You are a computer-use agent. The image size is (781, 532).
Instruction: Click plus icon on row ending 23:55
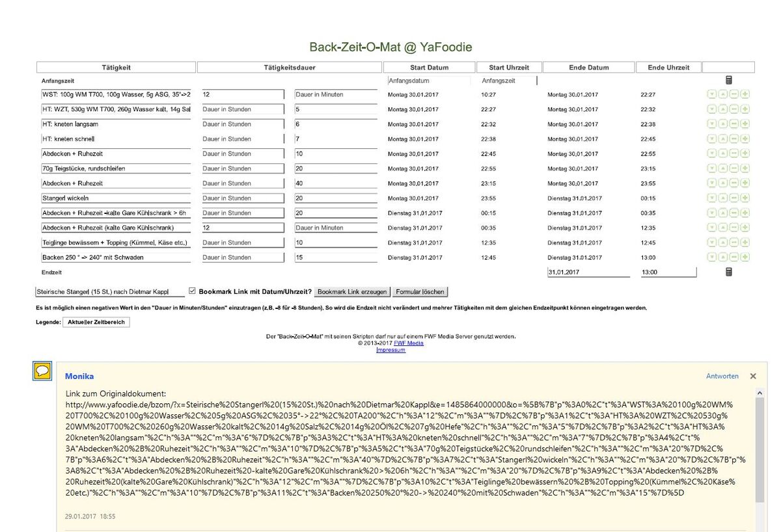click(x=745, y=183)
